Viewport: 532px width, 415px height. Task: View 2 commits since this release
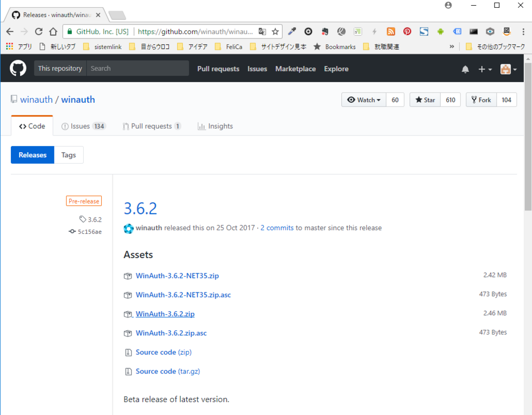click(277, 227)
